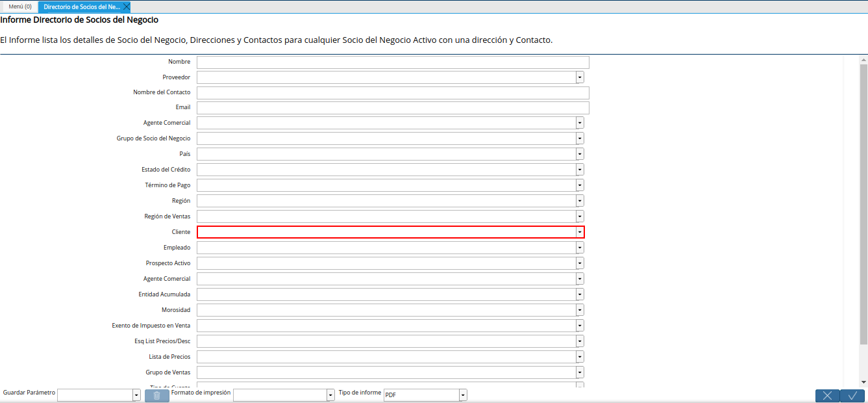The image size is (868, 403).
Task: Expand Exento de Impuesto en Venta dropdown
Action: (580, 326)
